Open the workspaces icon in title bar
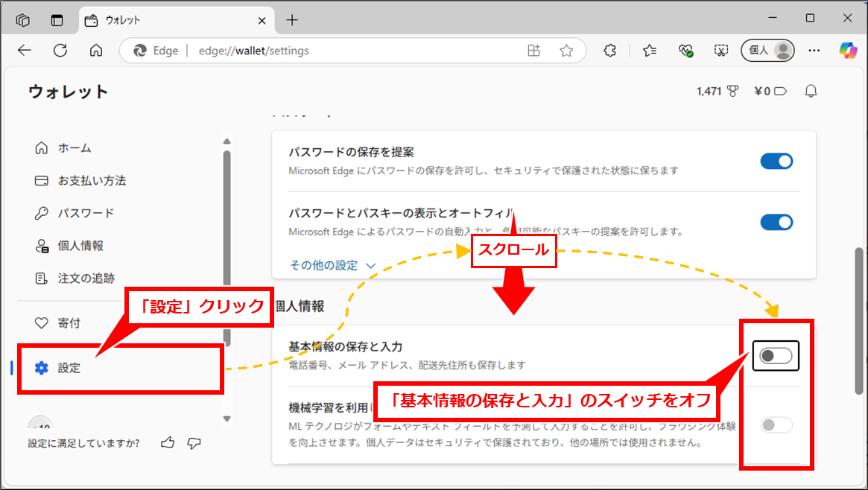The height and width of the screenshot is (490, 868). point(22,20)
